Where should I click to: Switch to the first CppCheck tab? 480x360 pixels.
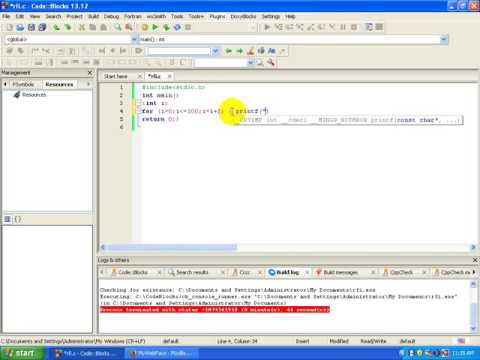point(401,272)
